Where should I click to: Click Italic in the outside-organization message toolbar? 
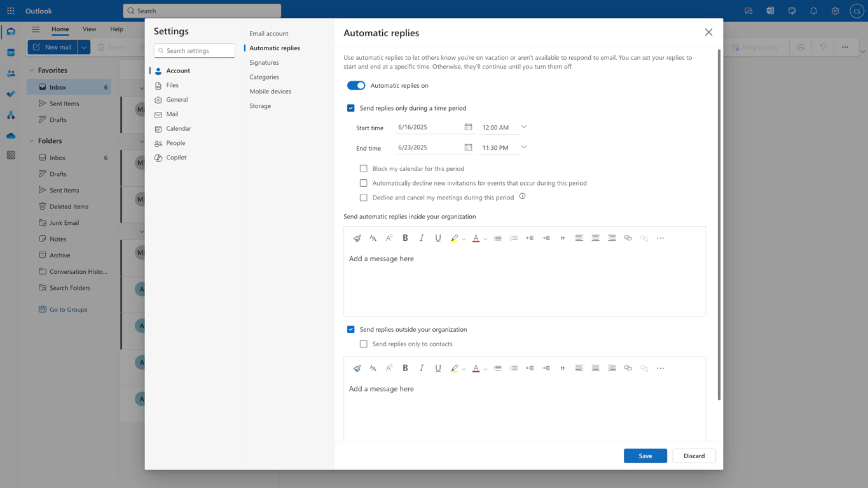(421, 368)
